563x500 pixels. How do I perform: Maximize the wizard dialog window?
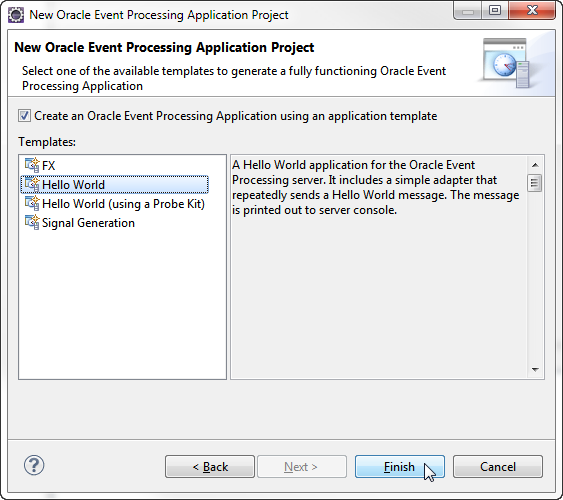tap(495, 10)
